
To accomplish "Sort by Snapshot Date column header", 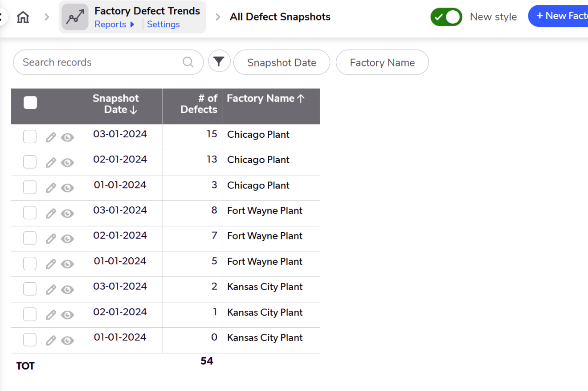I will coord(116,104).
